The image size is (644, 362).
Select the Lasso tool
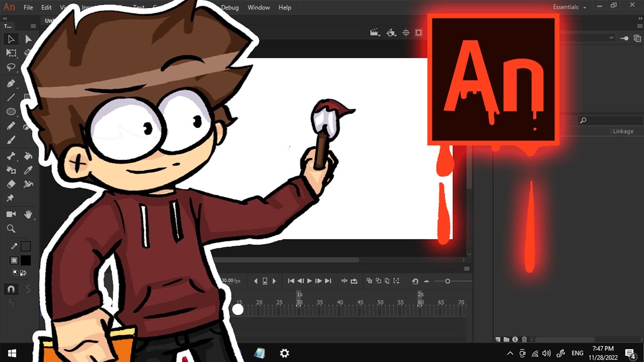11,67
